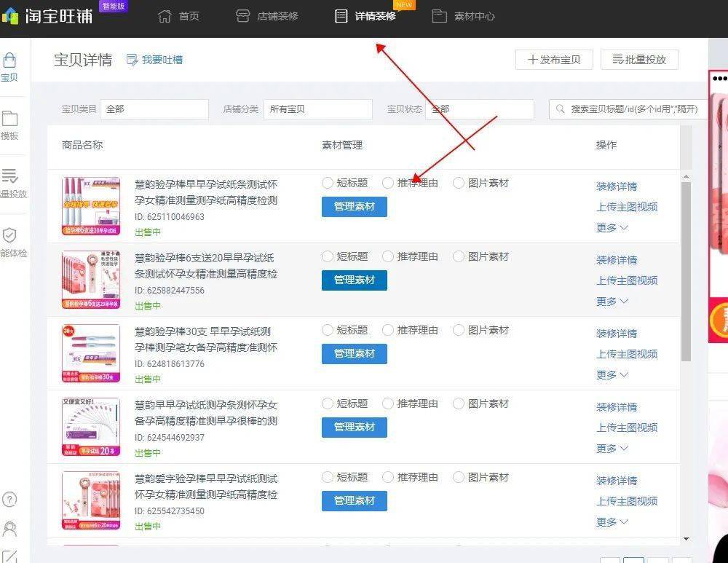Viewport: 728px width, 563px height.
Task: Click the search magnifier icon
Action: (x=561, y=109)
